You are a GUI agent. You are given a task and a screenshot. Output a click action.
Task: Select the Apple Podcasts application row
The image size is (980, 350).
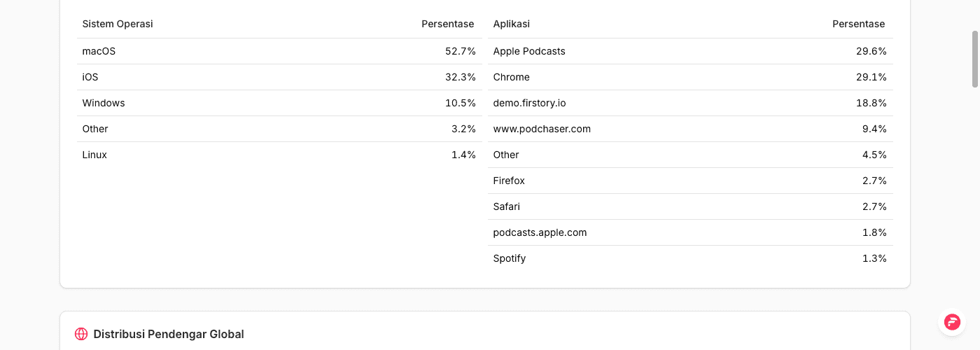pyautogui.click(x=690, y=51)
